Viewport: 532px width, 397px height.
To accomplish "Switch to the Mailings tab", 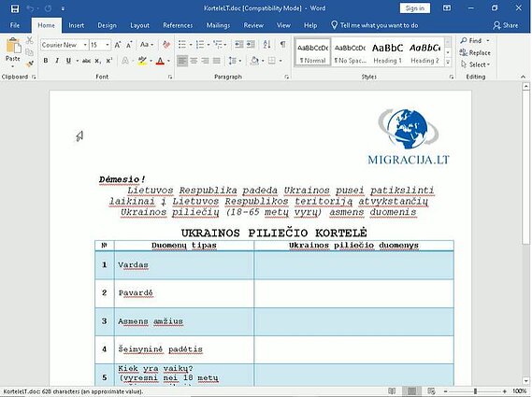I will (x=218, y=25).
